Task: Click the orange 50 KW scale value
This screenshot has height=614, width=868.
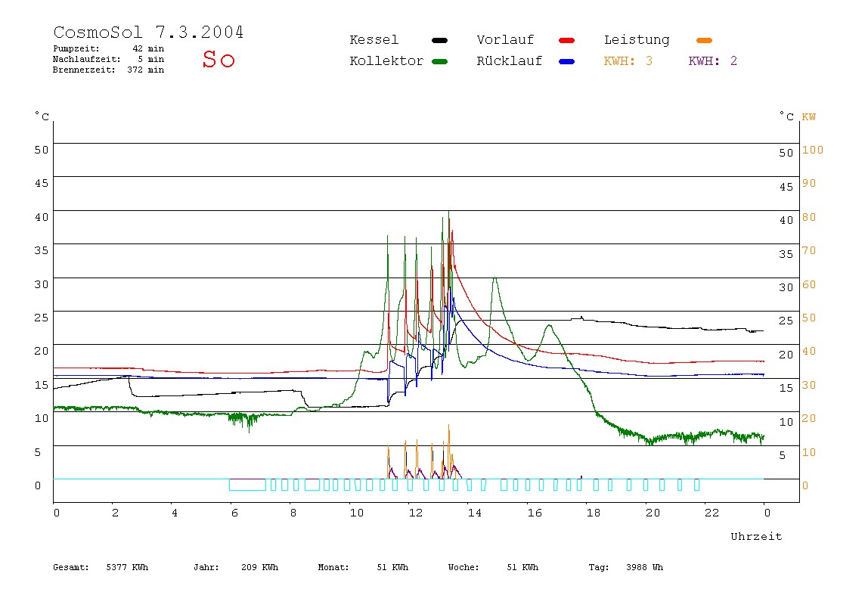Action: pyautogui.click(x=809, y=318)
